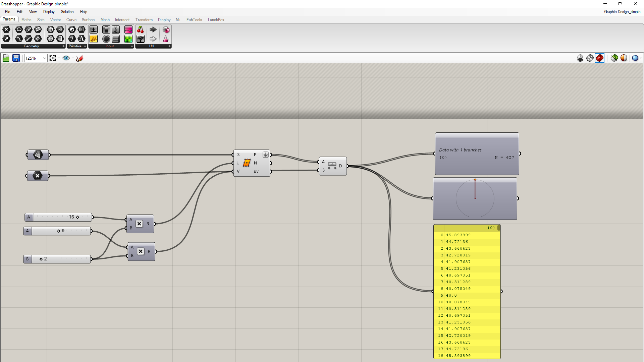Select the Mesh parameter icon
This screenshot has width=644, height=362.
click(60, 29)
